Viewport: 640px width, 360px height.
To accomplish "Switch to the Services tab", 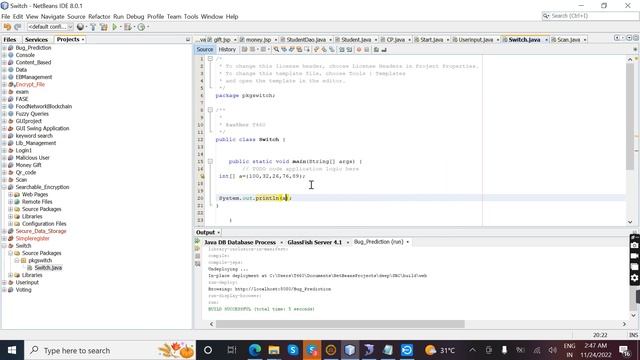I will pos(36,40).
